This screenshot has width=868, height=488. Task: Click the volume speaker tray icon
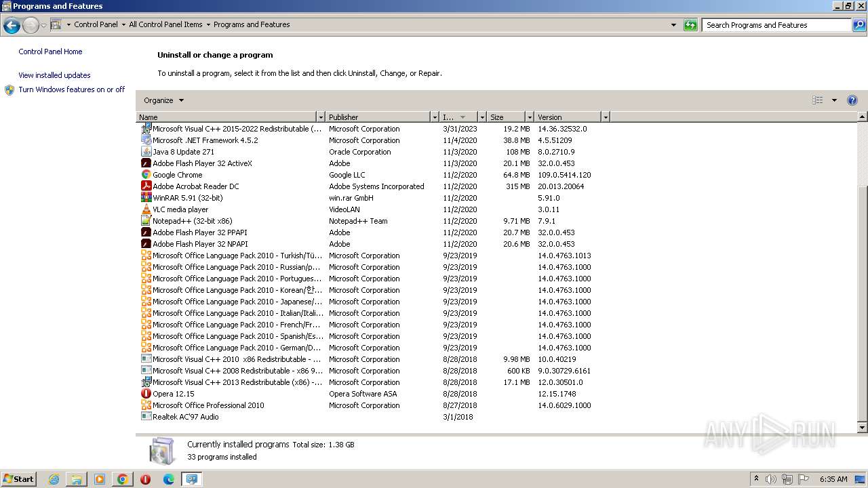(x=771, y=479)
